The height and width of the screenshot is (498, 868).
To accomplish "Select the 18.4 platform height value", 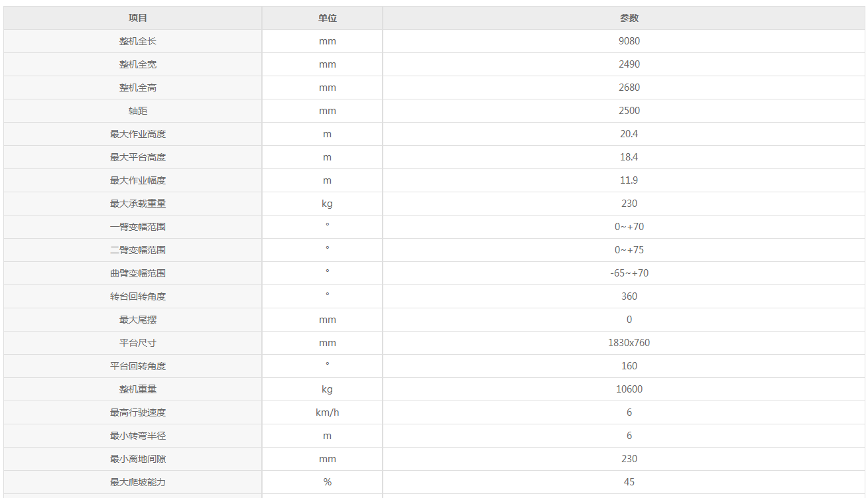I will point(629,157).
